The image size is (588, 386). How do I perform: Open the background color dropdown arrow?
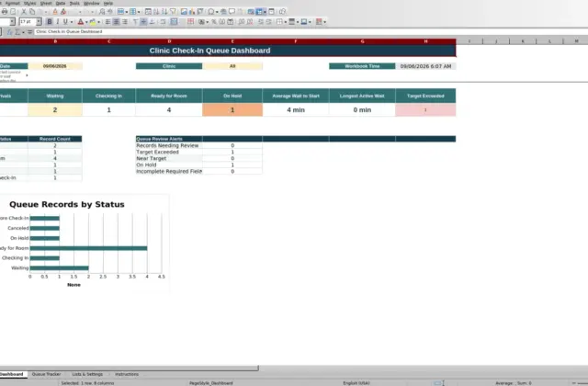click(x=98, y=22)
